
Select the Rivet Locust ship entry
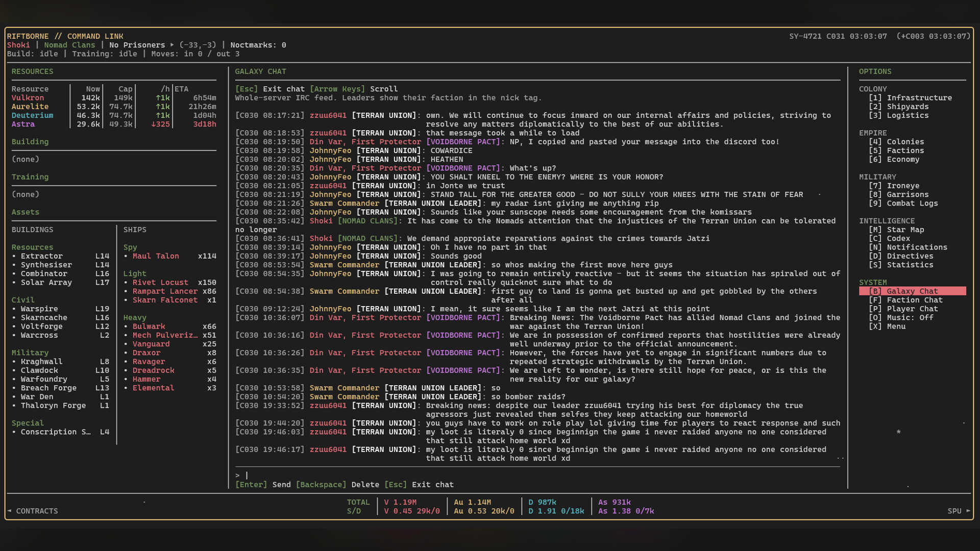[x=170, y=282]
